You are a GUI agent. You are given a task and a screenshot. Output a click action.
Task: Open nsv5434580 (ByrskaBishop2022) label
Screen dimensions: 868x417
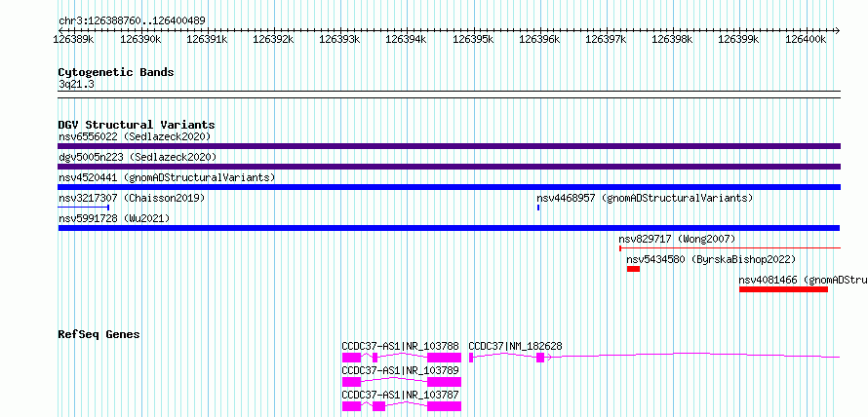(x=711, y=259)
